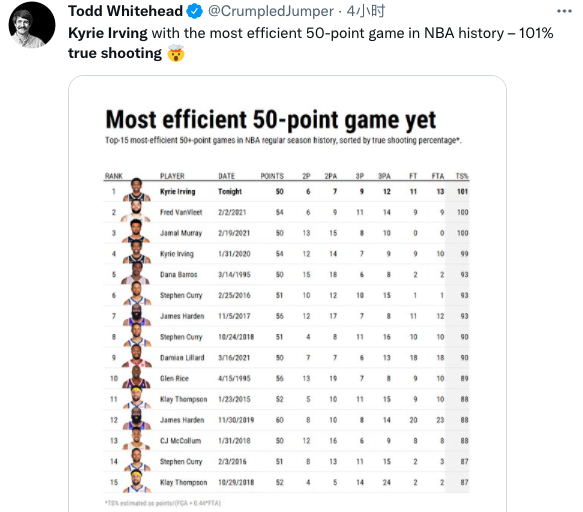Open the @CrumpledJumper handle link
583x512 pixels.
(271, 11)
